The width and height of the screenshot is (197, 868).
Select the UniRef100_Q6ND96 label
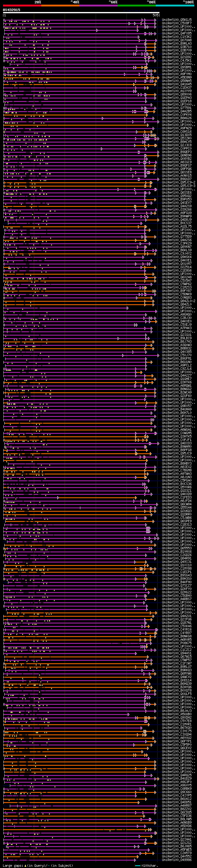[177, 155]
